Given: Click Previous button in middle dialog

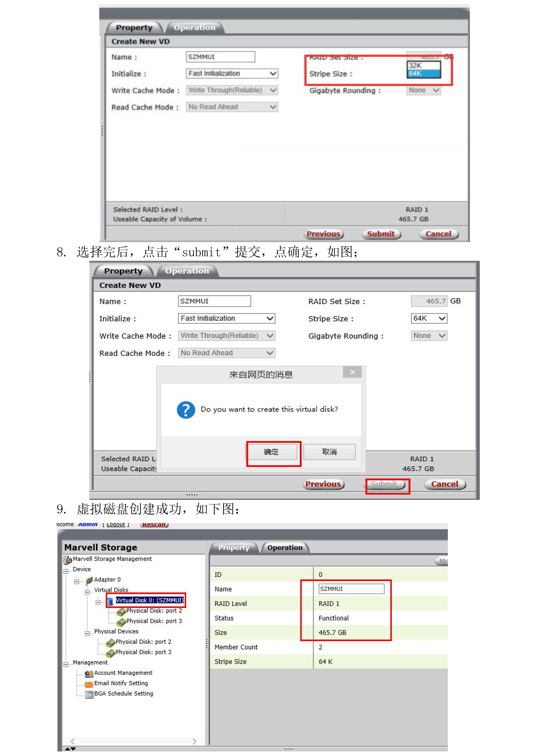Looking at the screenshot, I should [323, 484].
